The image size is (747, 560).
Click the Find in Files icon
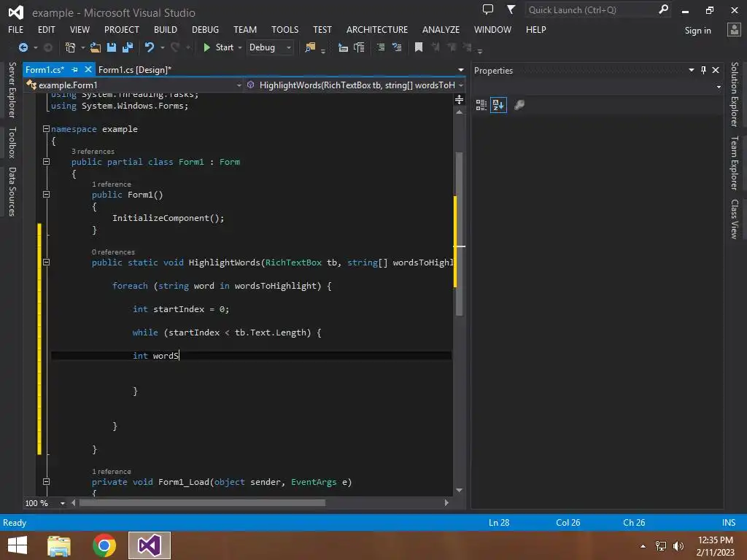pyautogui.click(x=310, y=47)
